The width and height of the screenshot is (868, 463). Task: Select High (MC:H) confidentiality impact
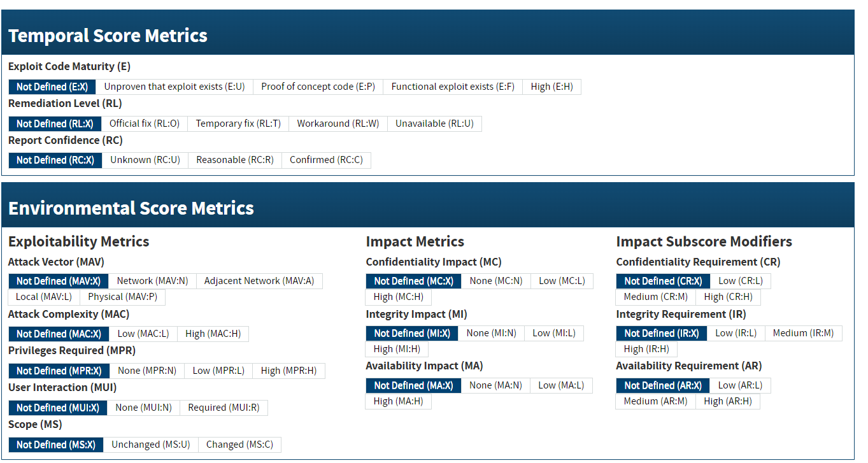point(398,297)
